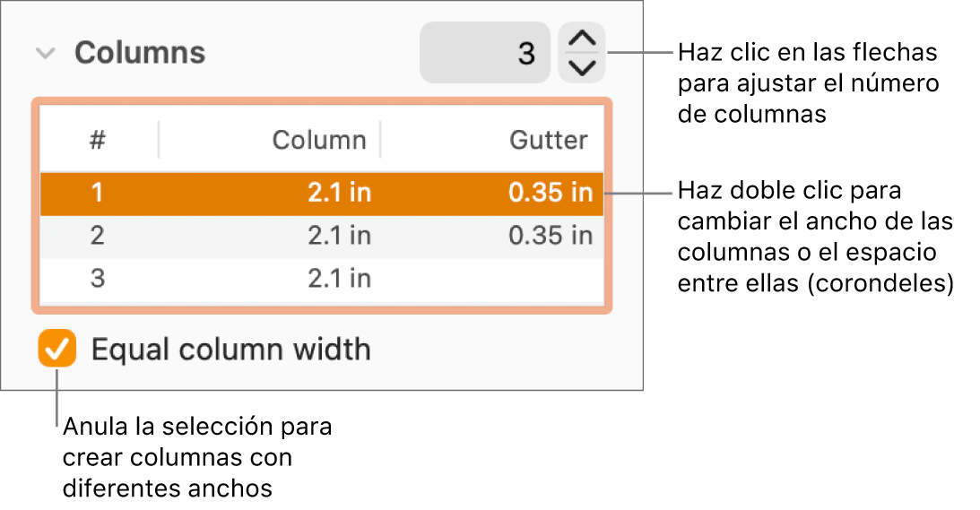Click column 2 width value 2.1 in
Viewport: 980px width, 510px height.
point(339,236)
